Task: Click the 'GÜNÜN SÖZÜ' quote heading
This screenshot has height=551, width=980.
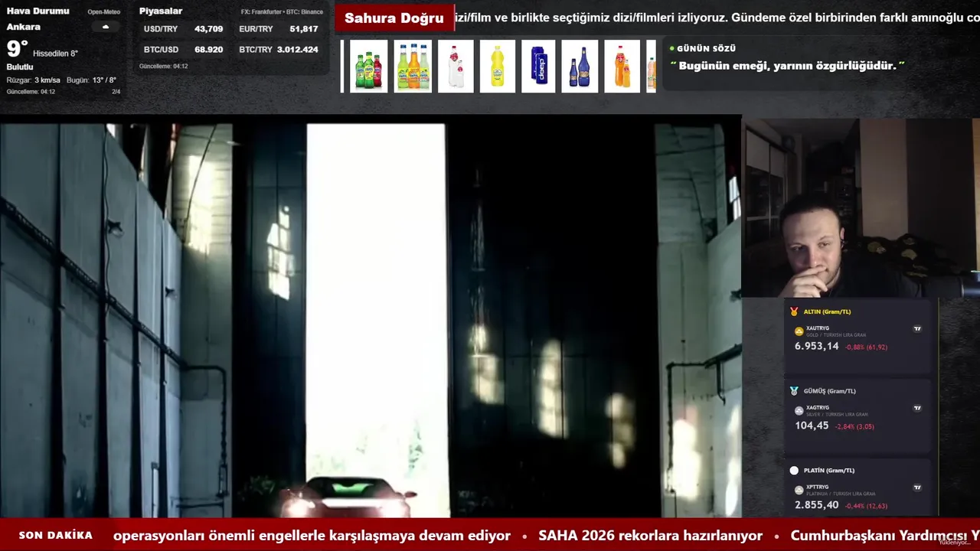Action: coord(706,48)
